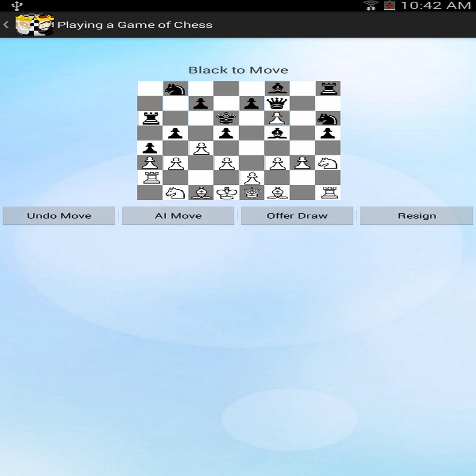476x476 pixels.
Task: Click the white pawn directly above the white queen
Action: 252,178
